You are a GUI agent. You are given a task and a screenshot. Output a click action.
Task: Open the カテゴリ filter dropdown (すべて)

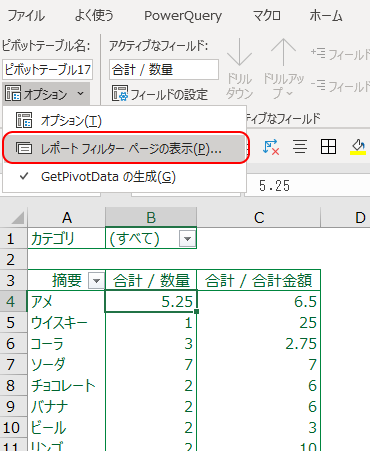[x=187, y=239]
